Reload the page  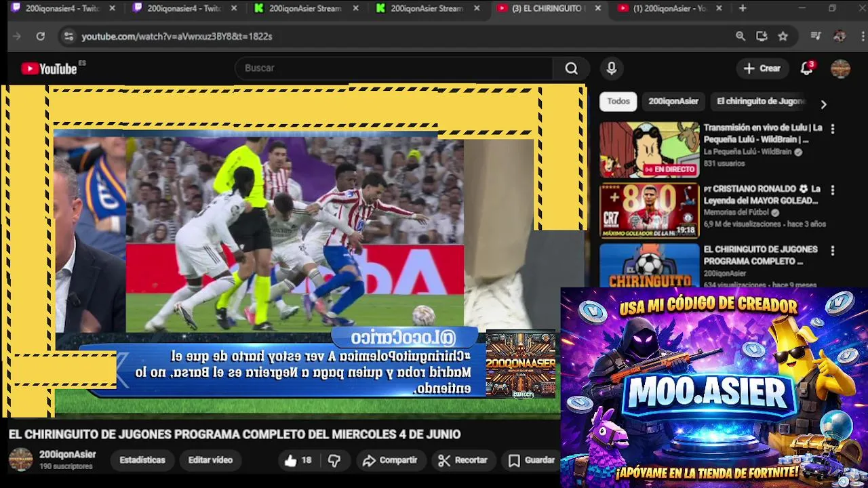pyautogui.click(x=41, y=36)
